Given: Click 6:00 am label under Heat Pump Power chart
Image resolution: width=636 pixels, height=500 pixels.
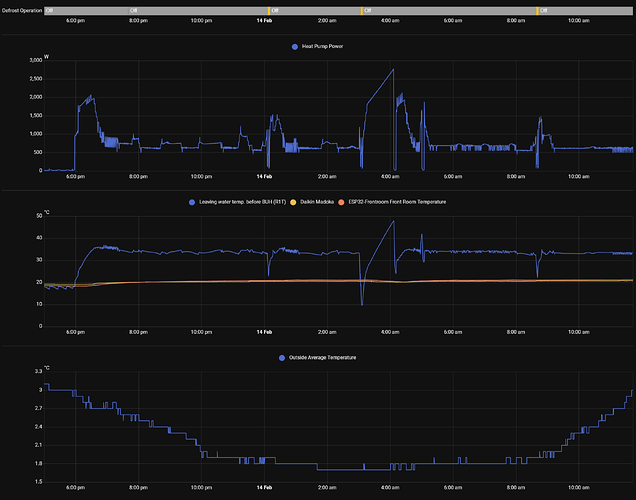Looking at the screenshot, I should pos(453,177).
